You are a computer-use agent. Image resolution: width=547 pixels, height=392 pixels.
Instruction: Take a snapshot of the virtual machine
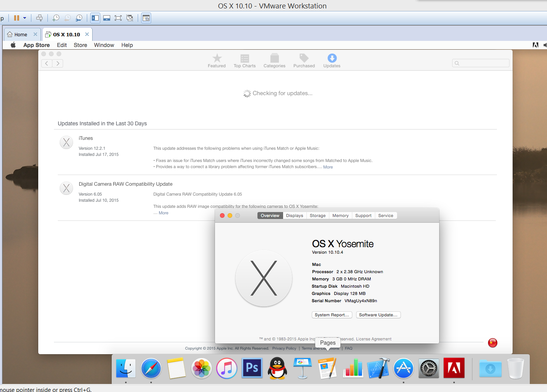[x=56, y=18]
